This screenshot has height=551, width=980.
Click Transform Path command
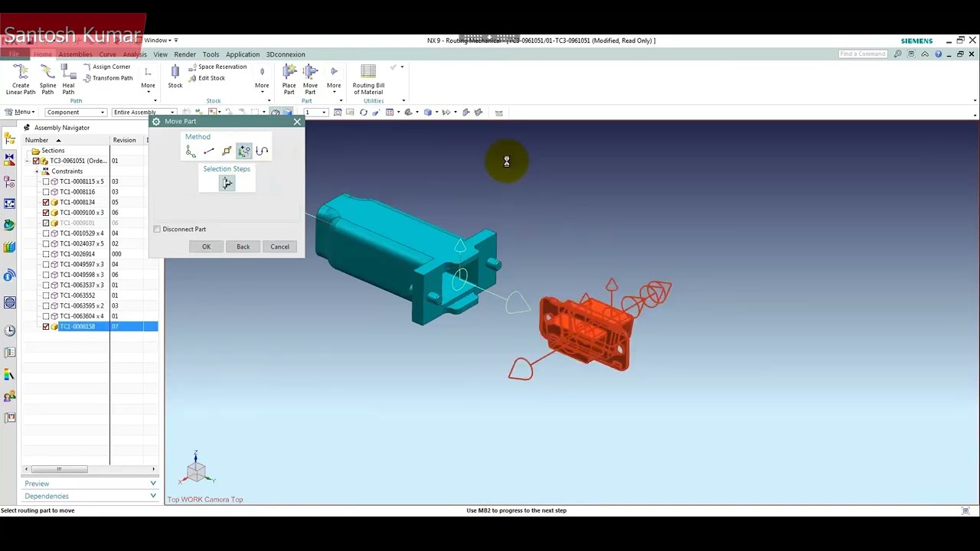107,78
